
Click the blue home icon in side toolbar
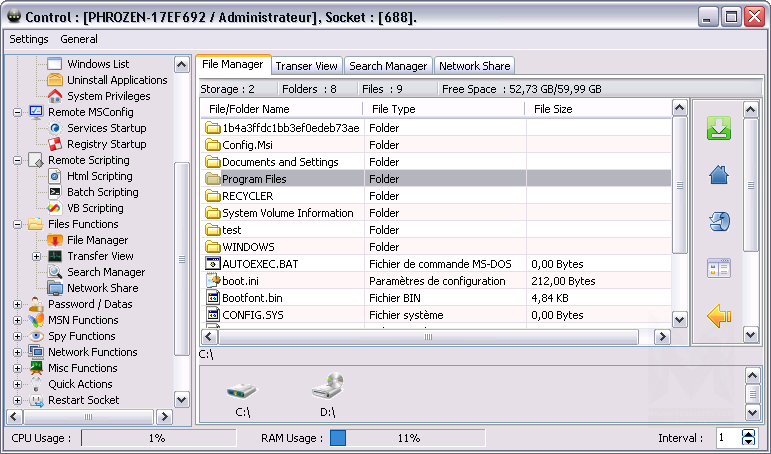click(x=719, y=175)
